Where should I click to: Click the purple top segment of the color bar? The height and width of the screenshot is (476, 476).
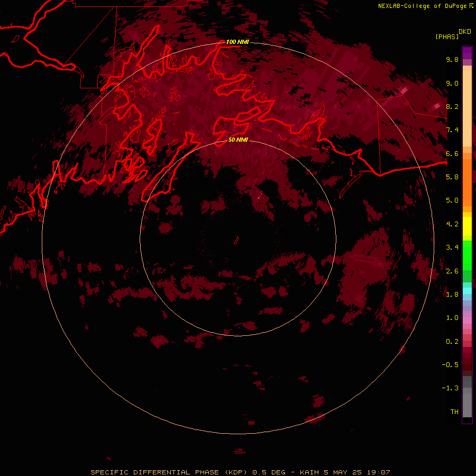pyautogui.click(x=467, y=53)
